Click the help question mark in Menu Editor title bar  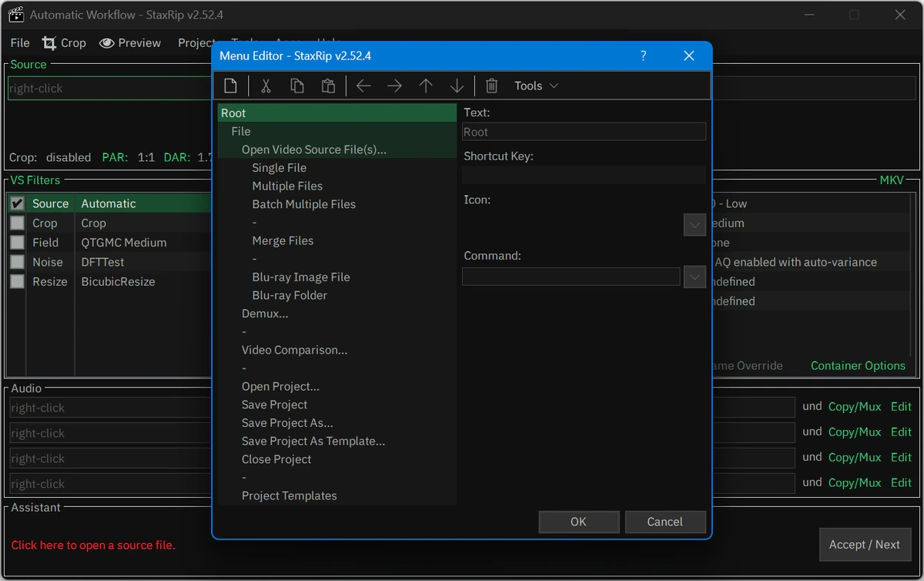pyautogui.click(x=643, y=55)
